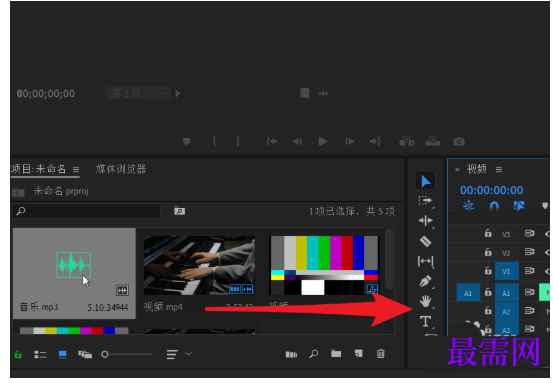Toggle timeline snapping magnet
This screenshot has width=559, height=383.
click(494, 206)
